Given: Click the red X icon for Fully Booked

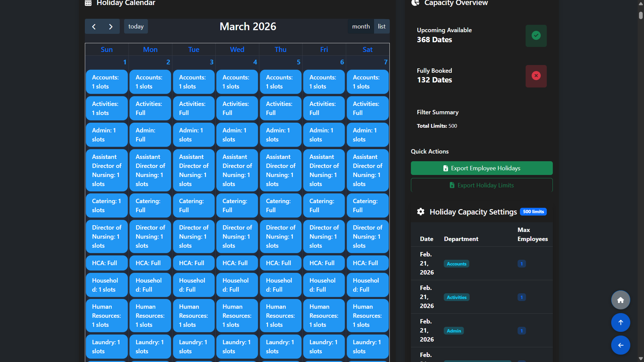Looking at the screenshot, I should click(x=536, y=76).
